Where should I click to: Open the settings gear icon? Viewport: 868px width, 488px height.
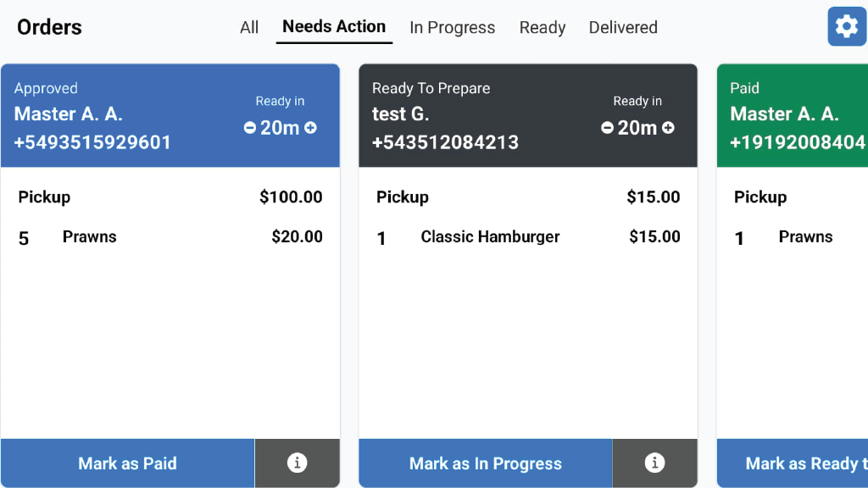click(x=846, y=26)
